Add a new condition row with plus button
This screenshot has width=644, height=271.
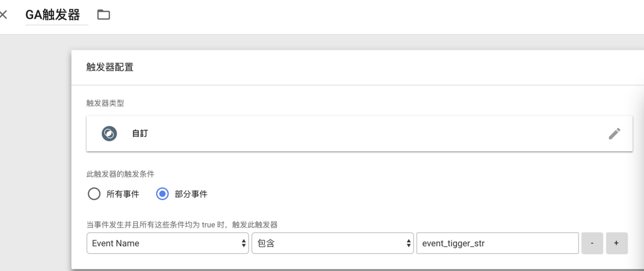(x=616, y=243)
